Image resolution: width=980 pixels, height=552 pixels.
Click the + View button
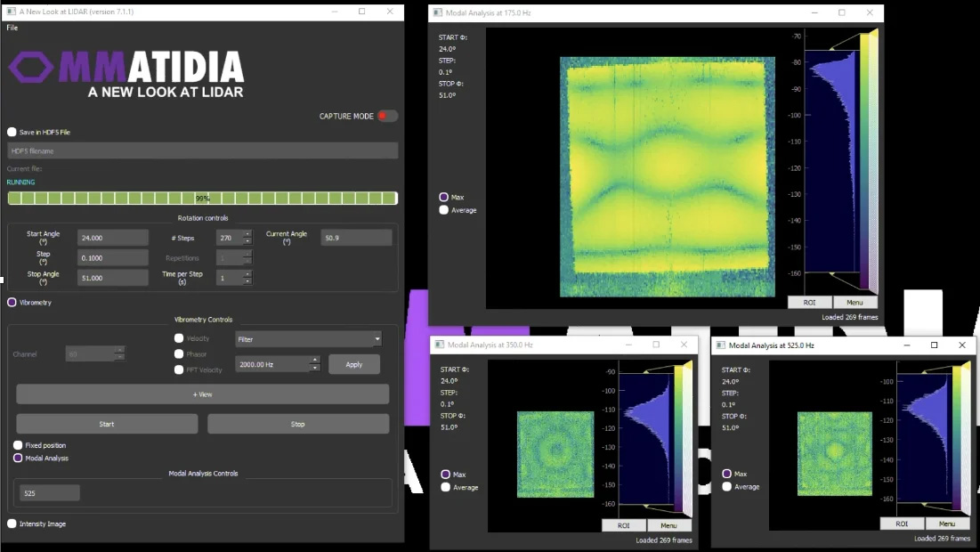[x=203, y=394]
